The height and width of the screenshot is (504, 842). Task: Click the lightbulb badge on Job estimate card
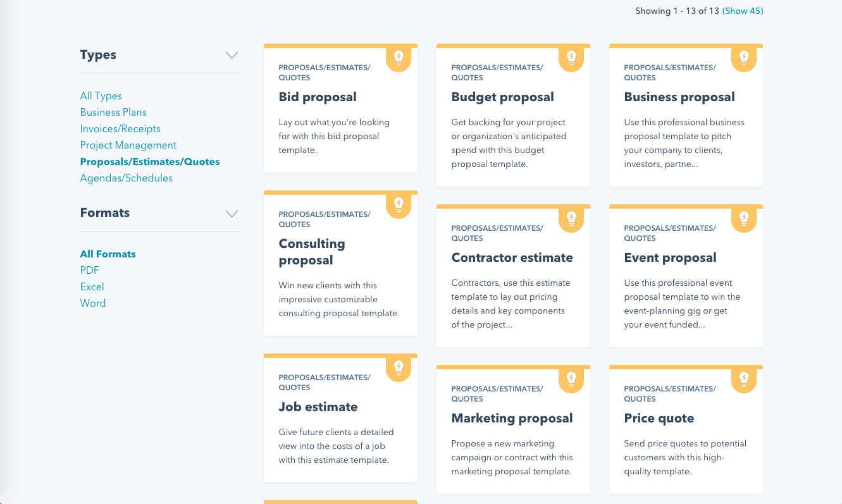pos(399,368)
